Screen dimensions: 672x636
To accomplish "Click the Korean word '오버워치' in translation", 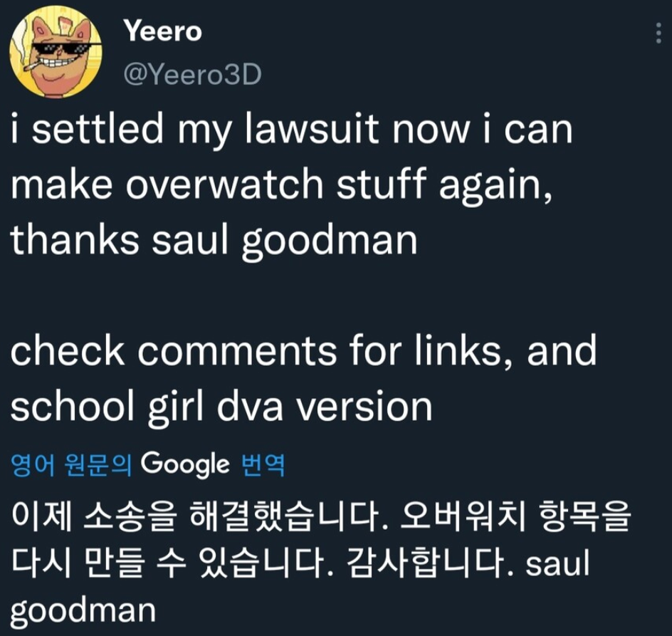I will (x=462, y=516).
